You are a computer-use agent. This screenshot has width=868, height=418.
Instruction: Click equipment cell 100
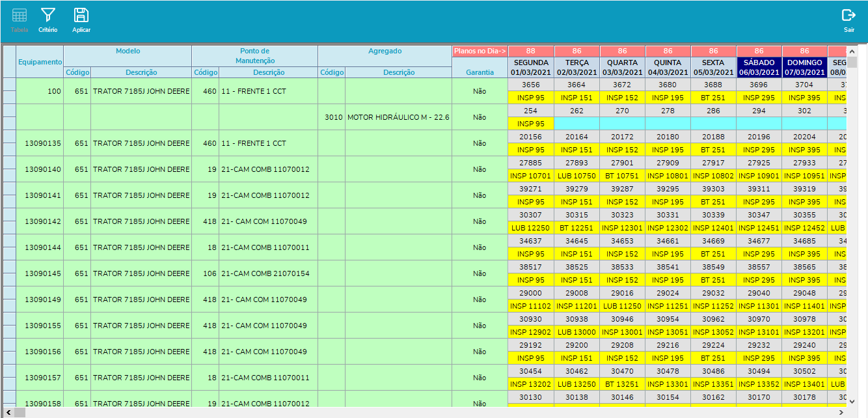pyautogui.click(x=40, y=91)
